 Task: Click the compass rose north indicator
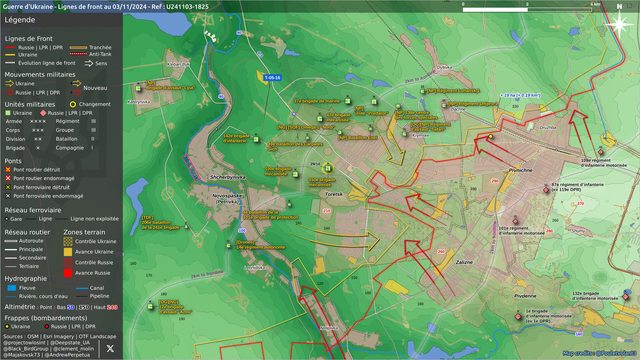619,24
